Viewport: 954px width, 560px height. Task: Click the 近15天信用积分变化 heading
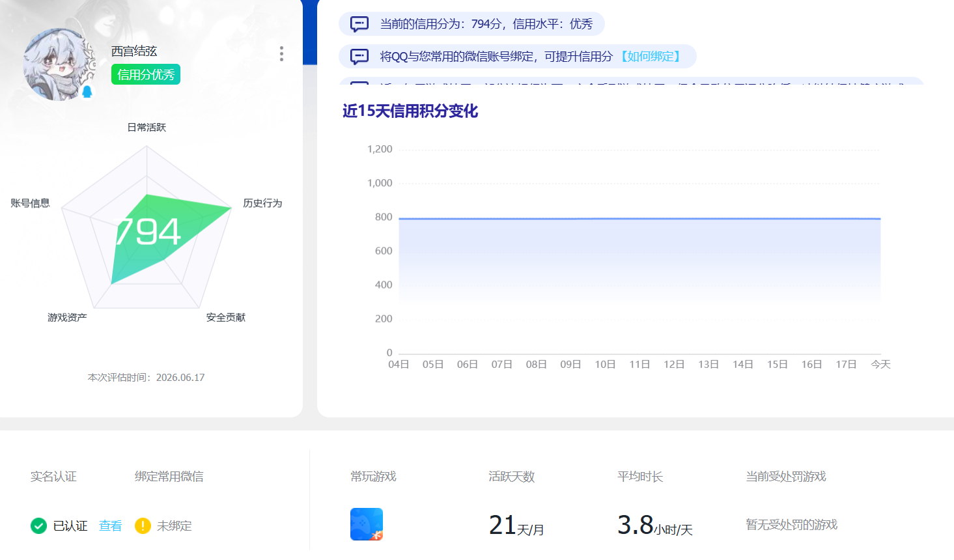[x=410, y=111]
